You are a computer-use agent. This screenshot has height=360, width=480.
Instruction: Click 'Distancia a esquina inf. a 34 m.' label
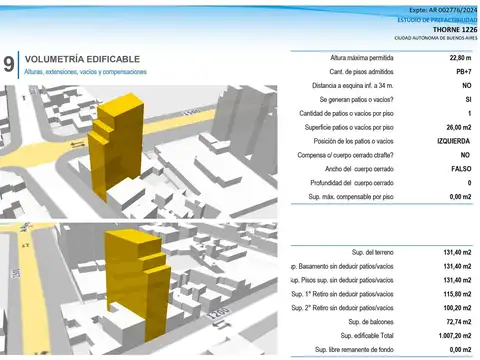point(353,86)
